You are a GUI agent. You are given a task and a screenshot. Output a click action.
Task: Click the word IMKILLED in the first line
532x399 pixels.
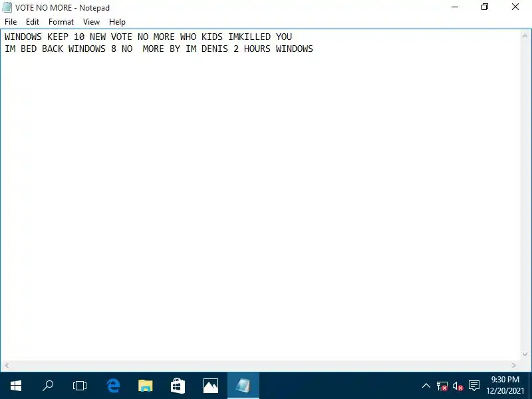(x=249, y=37)
